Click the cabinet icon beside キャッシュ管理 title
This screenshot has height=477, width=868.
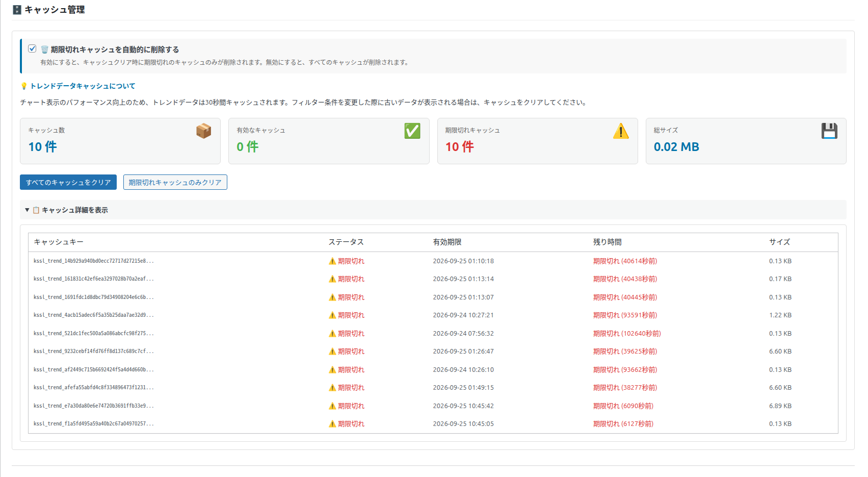pos(17,10)
